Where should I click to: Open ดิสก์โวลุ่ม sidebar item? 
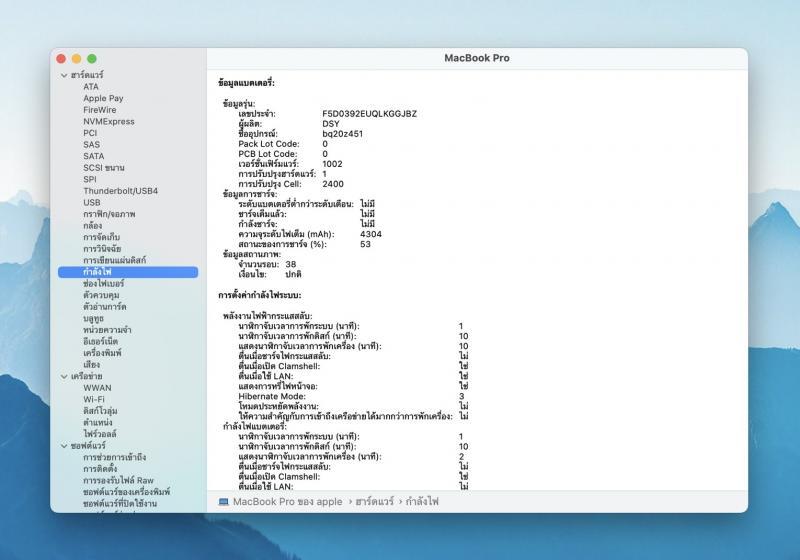(x=100, y=411)
